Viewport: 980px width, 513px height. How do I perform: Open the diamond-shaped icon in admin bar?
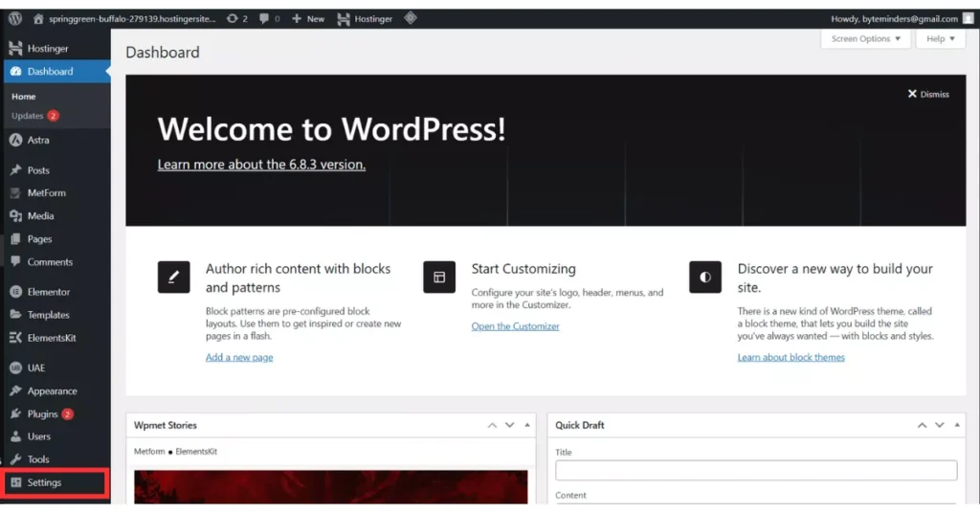410,18
